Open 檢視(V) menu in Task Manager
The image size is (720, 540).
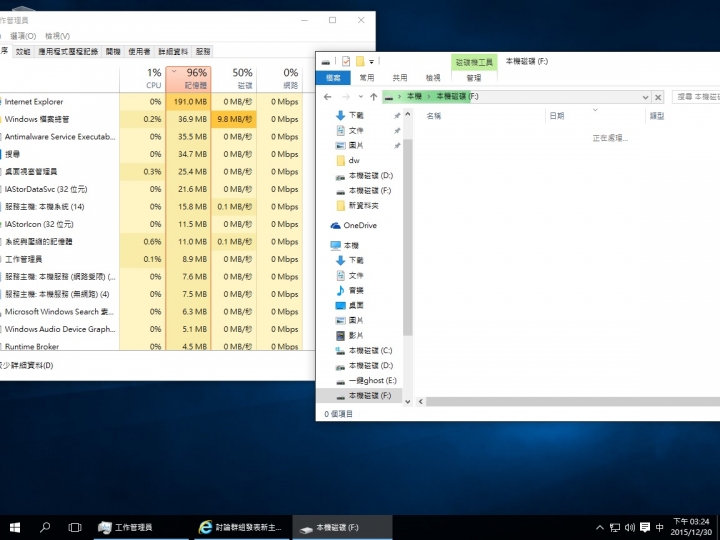point(57,36)
